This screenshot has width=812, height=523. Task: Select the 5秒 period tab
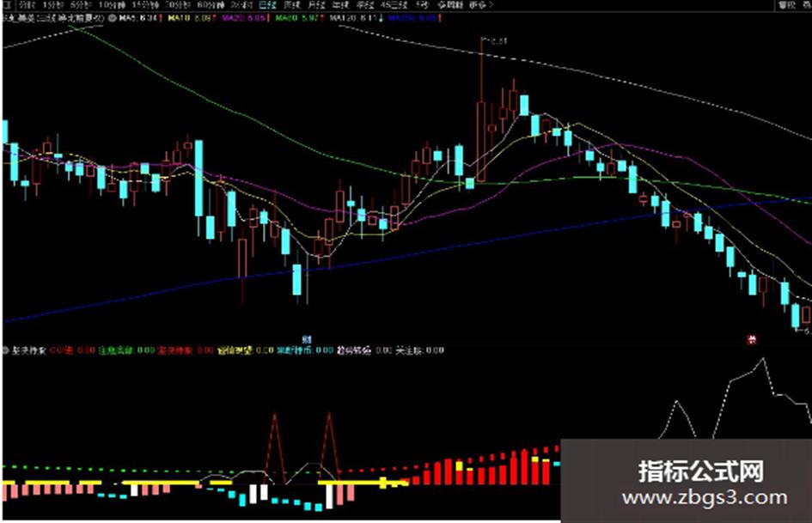(422, 5)
